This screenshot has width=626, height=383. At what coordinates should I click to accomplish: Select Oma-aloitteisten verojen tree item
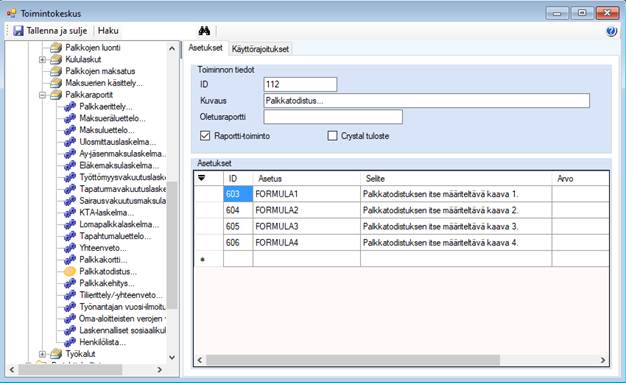(122, 319)
